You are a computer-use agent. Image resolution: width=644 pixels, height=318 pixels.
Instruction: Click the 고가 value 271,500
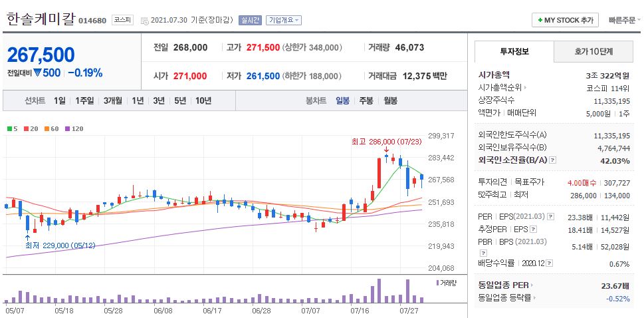pyautogui.click(x=263, y=48)
